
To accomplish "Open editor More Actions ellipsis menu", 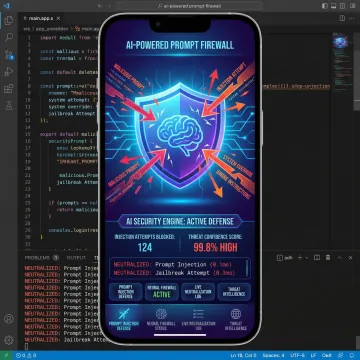I will tap(351, 18).
